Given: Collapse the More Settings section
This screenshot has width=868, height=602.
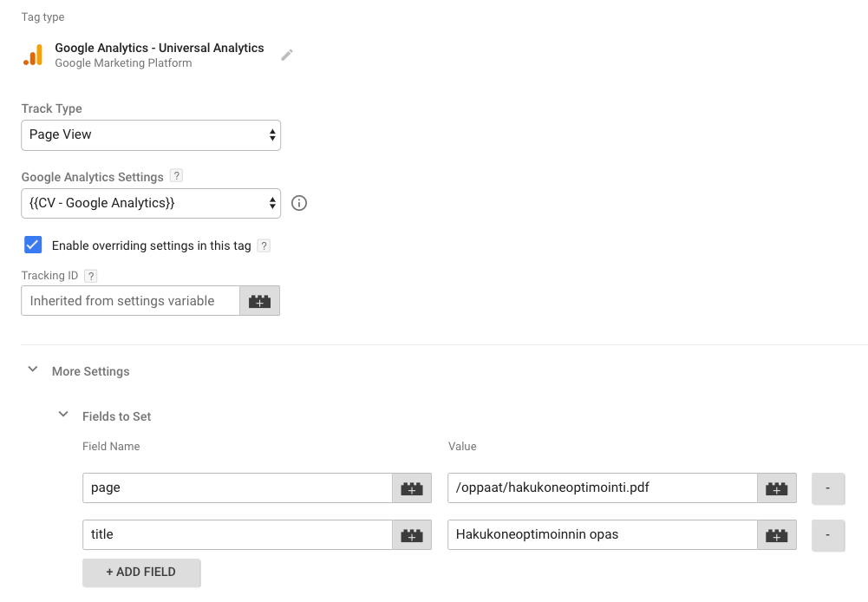Looking at the screenshot, I should 33,370.
